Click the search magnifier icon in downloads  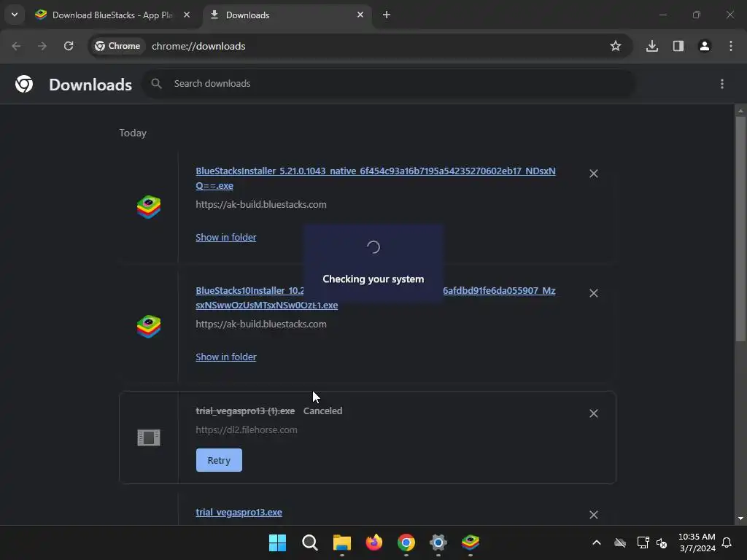156,84
